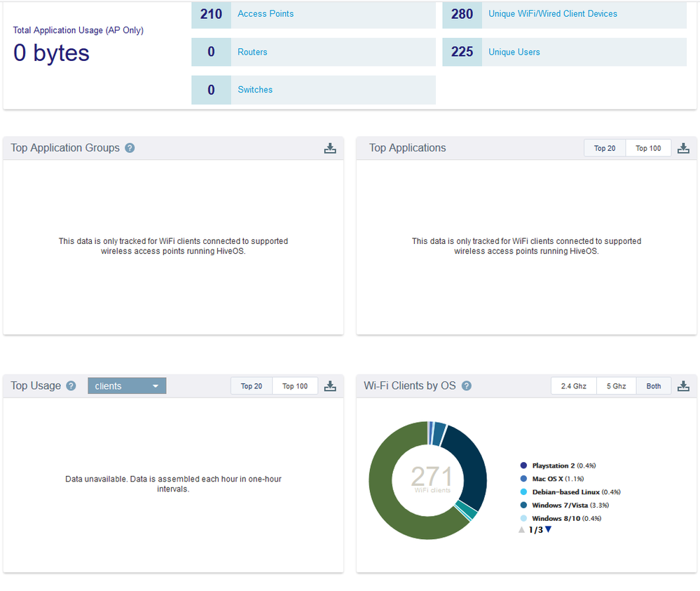This screenshot has width=700, height=591.
Task: Click the 271 WiFi clients center total
Action: [432, 479]
